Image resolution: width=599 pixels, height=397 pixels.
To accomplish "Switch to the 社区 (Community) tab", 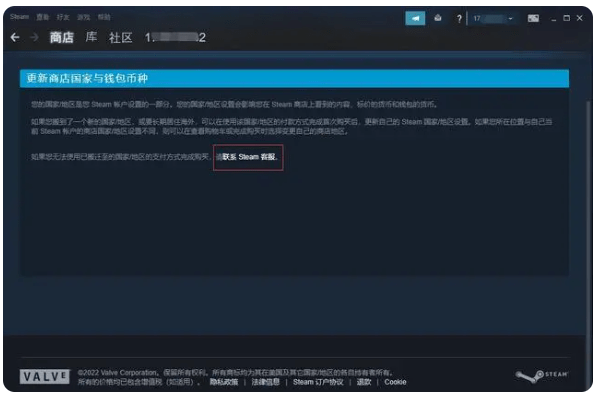I will tap(120, 37).
